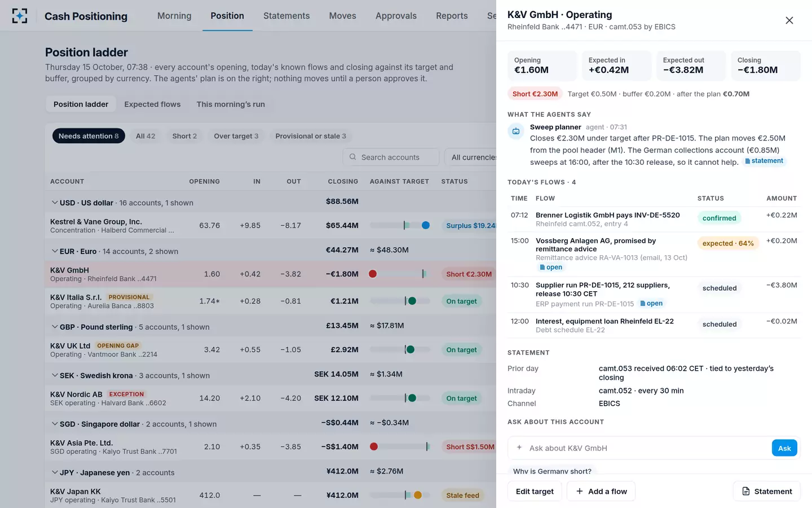This screenshot has width=812, height=508.
Task: Click the suggested question Why is Germany short?
Action: (x=552, y=471)
